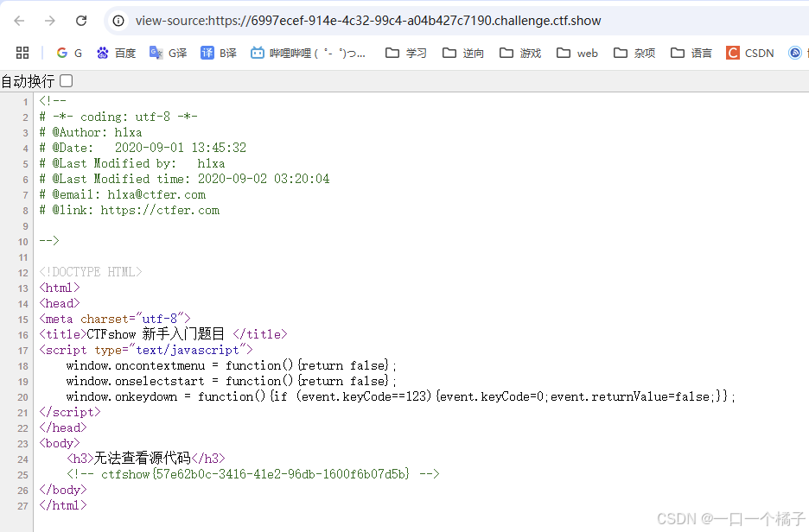Open the 游戏 bookmark folder
The width and height of the screenshot is (809, 532).
pyautogui.click(x=520, y=53)
